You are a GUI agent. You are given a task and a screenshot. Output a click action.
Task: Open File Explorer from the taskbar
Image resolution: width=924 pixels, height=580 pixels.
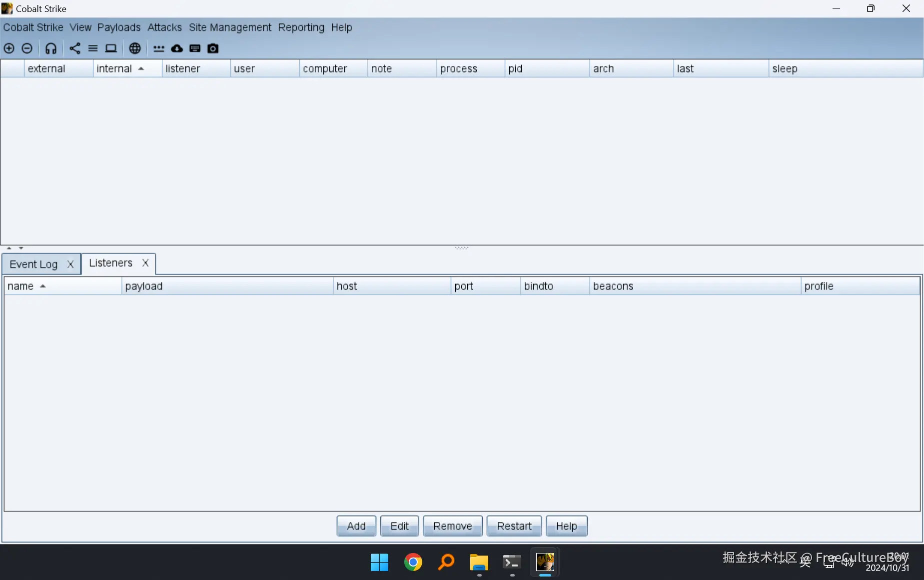click(479, 562)
